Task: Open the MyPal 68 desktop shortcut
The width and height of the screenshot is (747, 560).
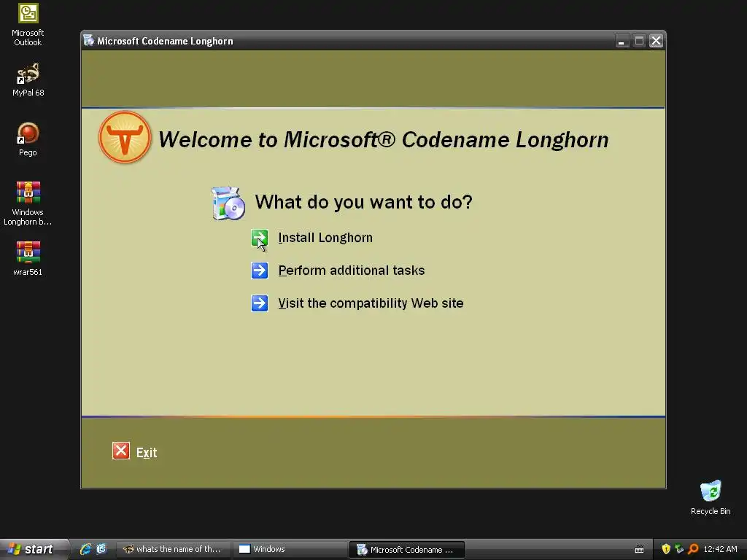Action: (x=28, y=80)
